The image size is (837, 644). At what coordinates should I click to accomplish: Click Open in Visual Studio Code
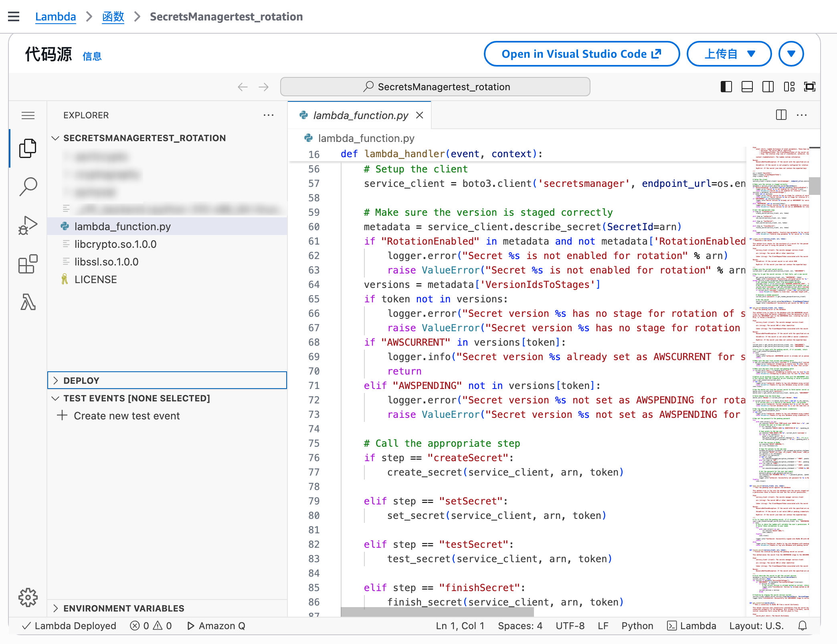[581, 54]
